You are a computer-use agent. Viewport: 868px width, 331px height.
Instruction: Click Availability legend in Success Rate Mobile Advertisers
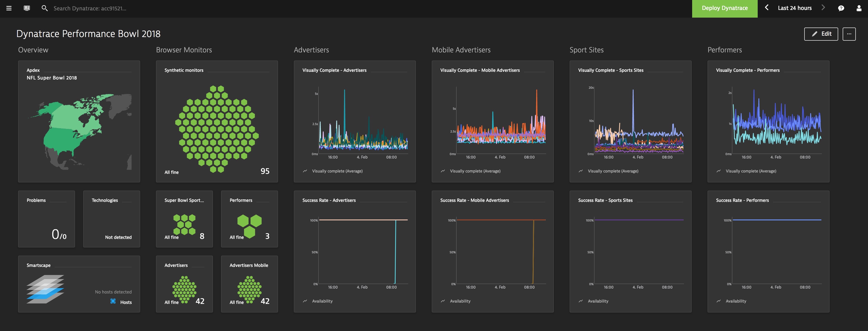460,301
